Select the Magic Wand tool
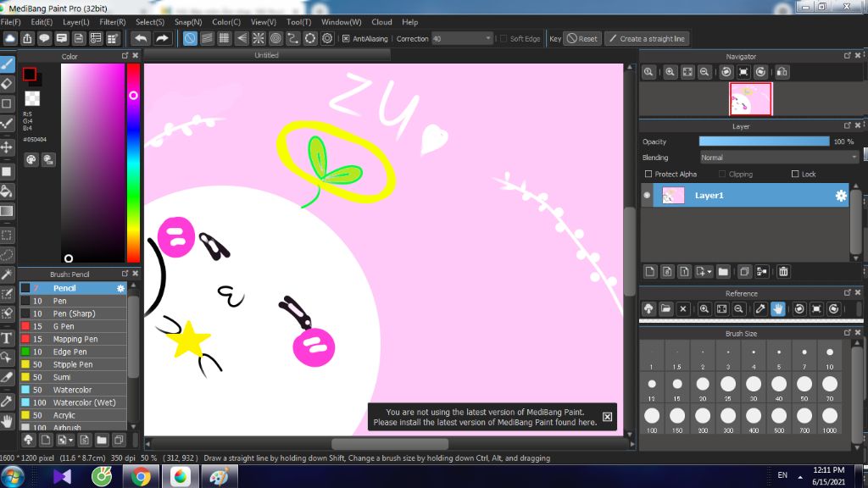This screenshot has height=488, width=868. pyautogui.click(x=7, y=274)
